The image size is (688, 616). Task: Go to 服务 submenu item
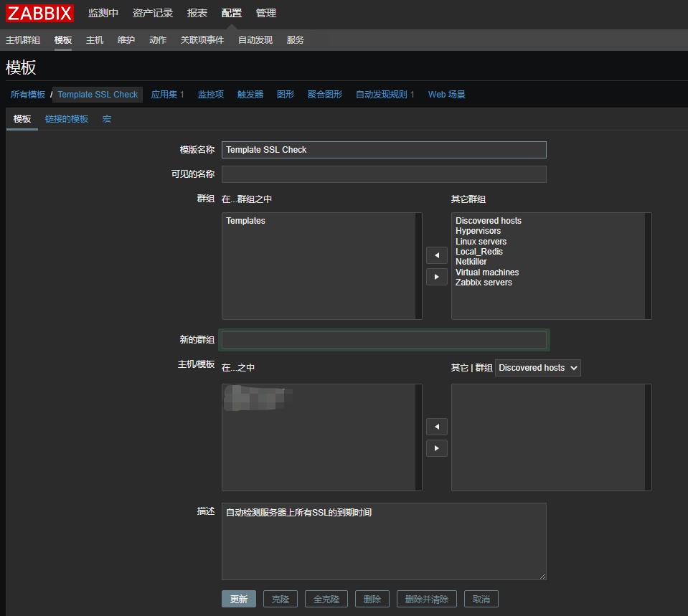(295, 40)
